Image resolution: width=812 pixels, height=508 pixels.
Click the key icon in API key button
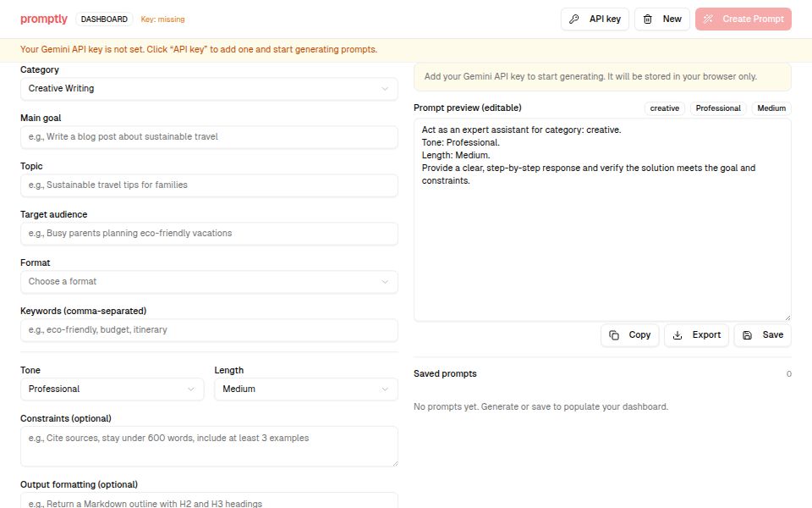click(x=573, y=19)
